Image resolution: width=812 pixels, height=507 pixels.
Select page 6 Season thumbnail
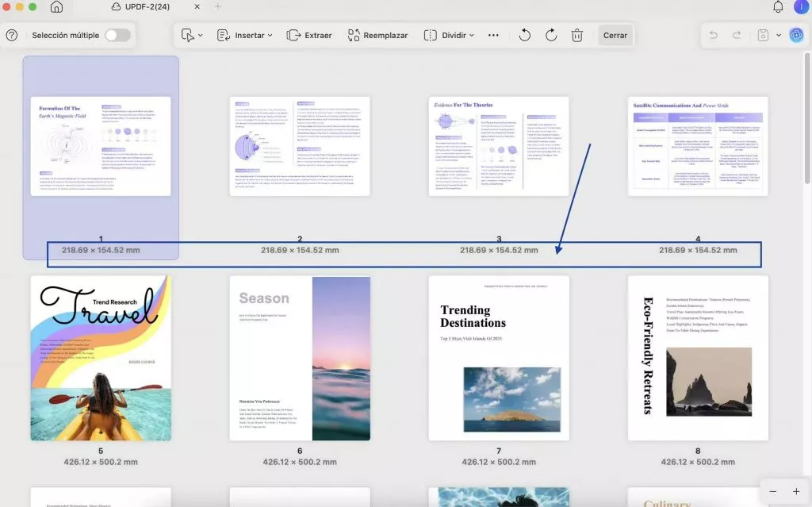300,358
